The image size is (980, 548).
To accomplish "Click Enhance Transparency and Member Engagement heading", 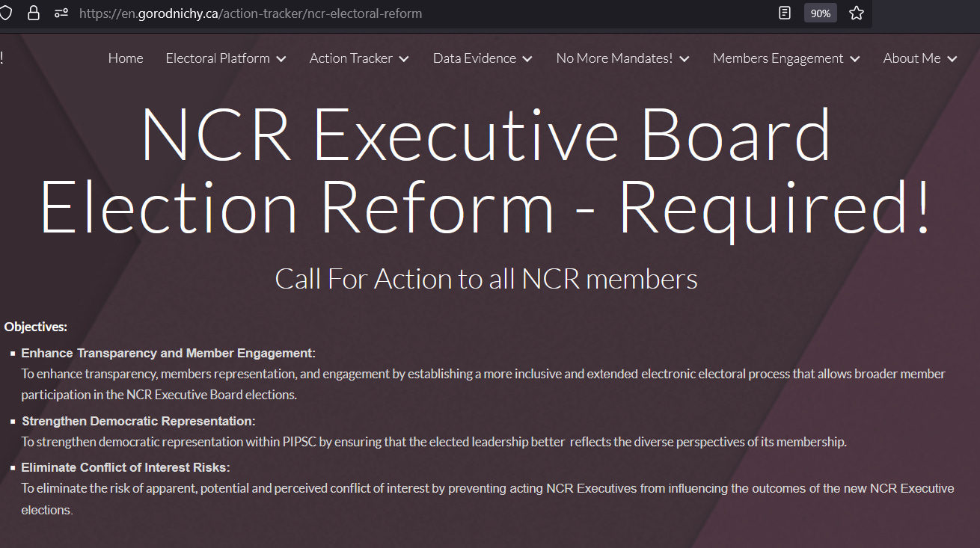I will click(x=168, y=353).
